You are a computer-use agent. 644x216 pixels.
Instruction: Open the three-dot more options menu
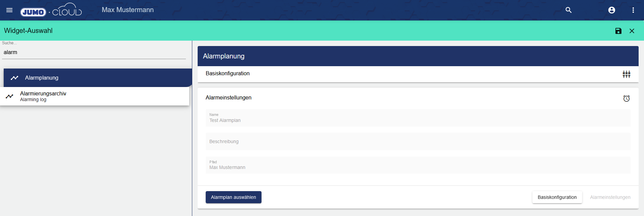[633, 10]
